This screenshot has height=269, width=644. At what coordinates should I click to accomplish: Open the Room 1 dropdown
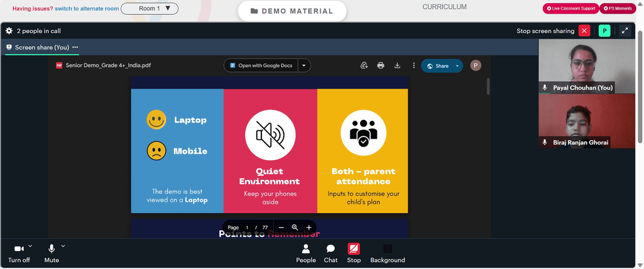point(149,8)
